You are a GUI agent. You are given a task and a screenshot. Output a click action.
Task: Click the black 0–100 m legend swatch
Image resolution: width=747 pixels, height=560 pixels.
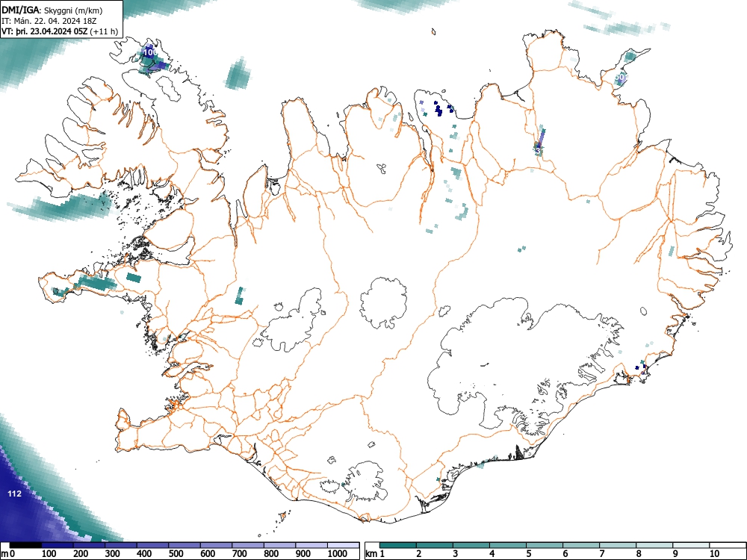pyautogui.click(x=25, y=545)
